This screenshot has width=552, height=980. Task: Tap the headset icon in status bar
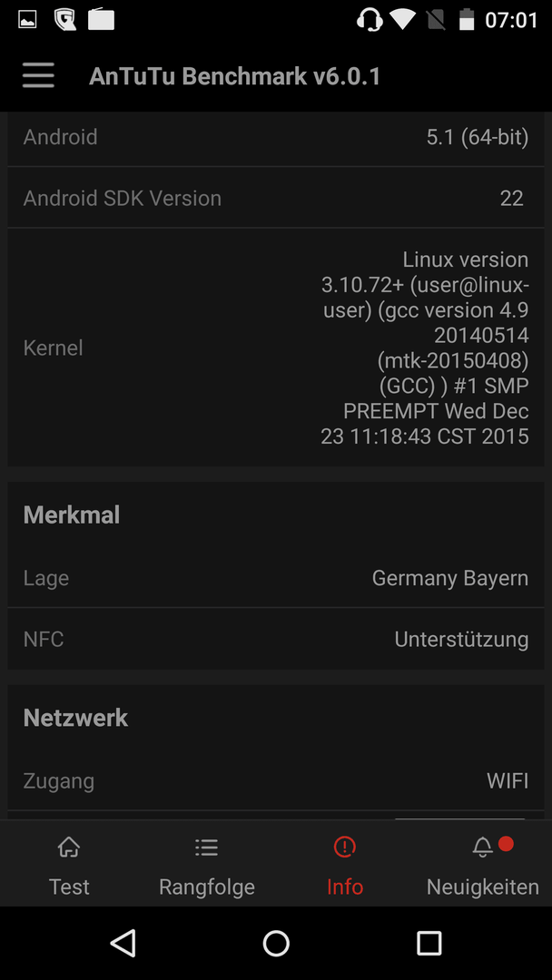(x=370, y=20)
